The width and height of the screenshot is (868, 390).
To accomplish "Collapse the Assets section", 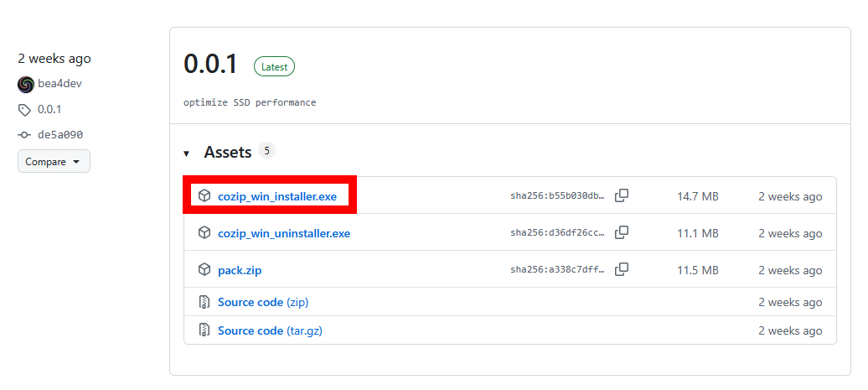I will pyautogui.click(x=187, y=153).
